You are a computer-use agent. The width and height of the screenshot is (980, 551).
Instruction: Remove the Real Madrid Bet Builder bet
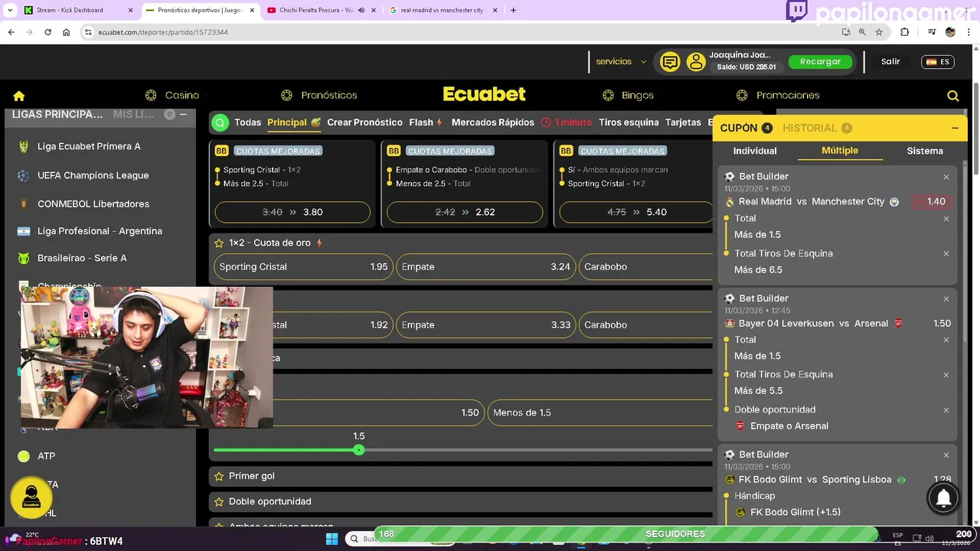tap(946, 177)
